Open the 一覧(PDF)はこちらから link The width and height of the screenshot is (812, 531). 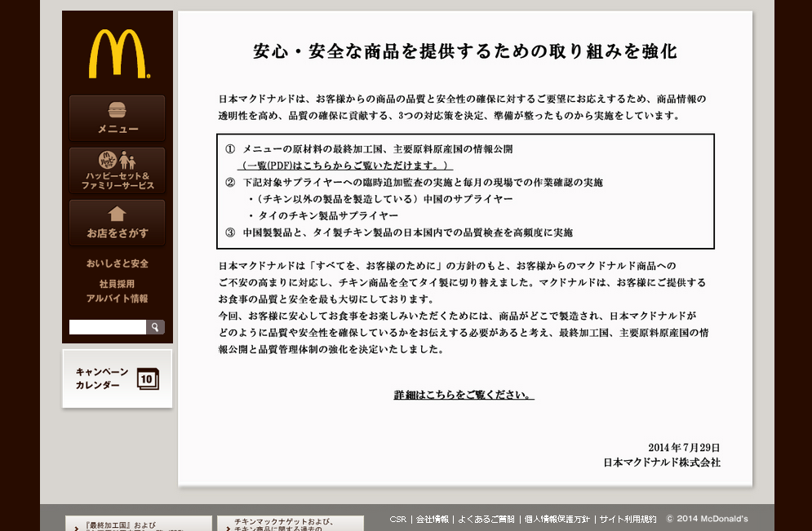[x=345, y=166]
